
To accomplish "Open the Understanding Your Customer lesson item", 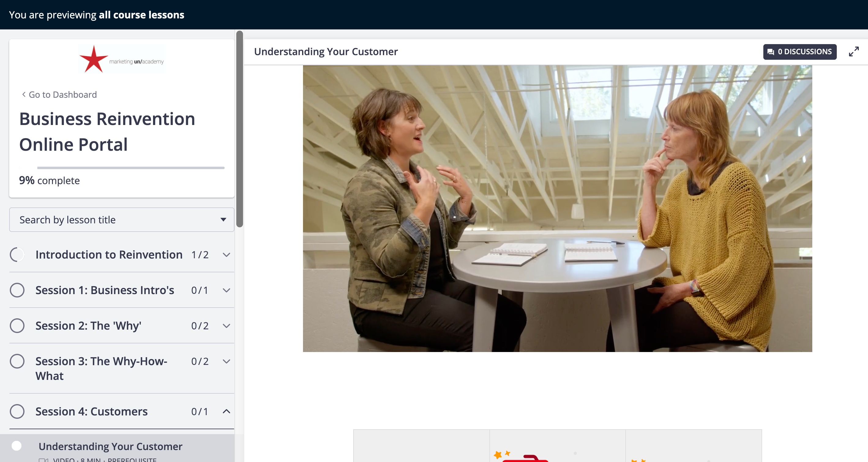I will coord(110,446).
